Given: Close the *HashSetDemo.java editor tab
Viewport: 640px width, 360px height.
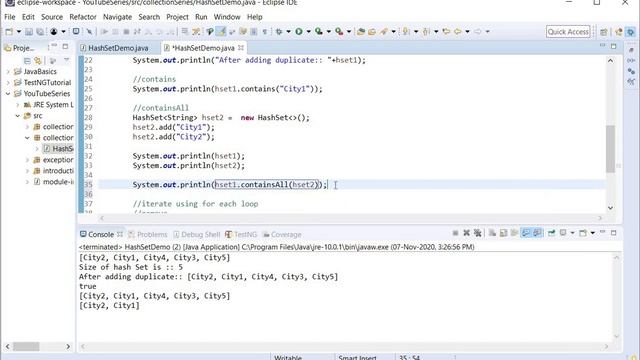Looking at the screenshot, I should [241, 48].
